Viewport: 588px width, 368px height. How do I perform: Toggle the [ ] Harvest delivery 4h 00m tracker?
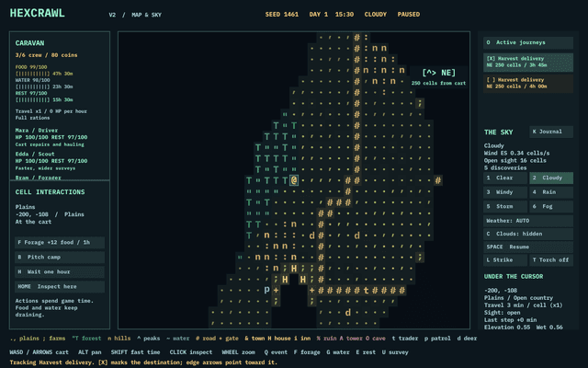click(x=528, y=83)
